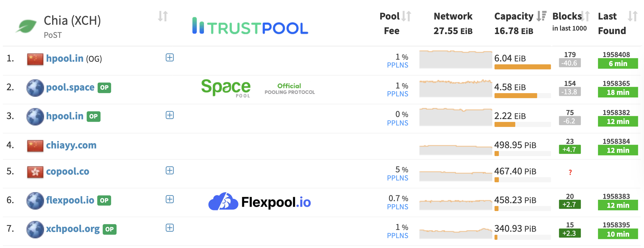Viewport: 644px width, 248px height.
Task: Click the sort arrows beside Chia (XCH)
Action: pyautogui.click(x=163, y=16)
